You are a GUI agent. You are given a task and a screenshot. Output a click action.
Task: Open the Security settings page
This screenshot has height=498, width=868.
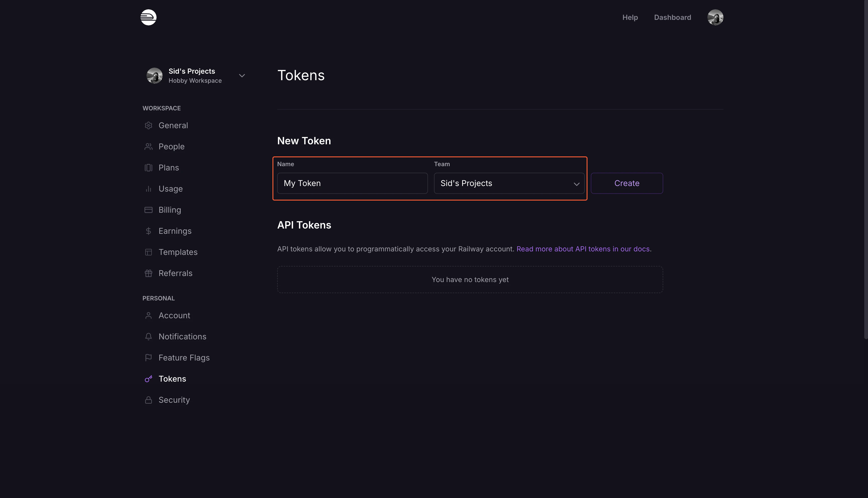[x=174, y=400]
